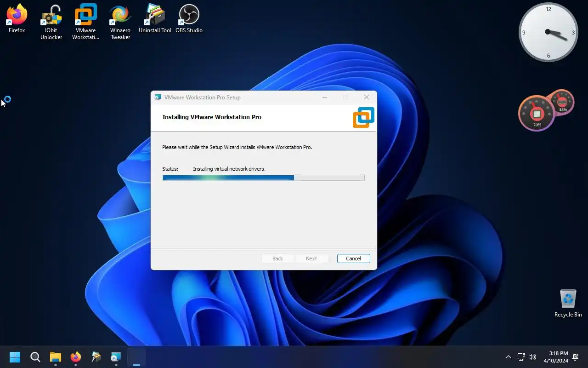Click the 'Installing VMware Workstation Pro' heading
The height and width of the screenshot is (368, 588).
212,117
